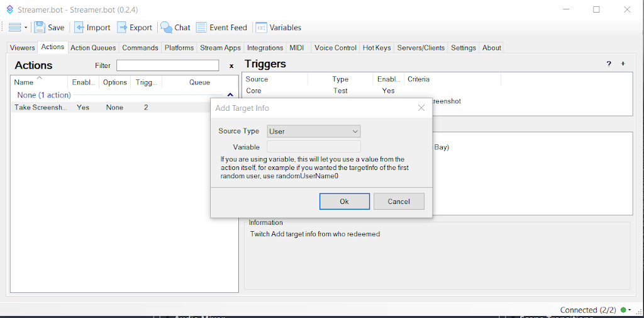Viewport: 644px width, 318px height.
Task: Open the Variables toolbar icon
Action: pyautogui.click(x=261, y=27)
